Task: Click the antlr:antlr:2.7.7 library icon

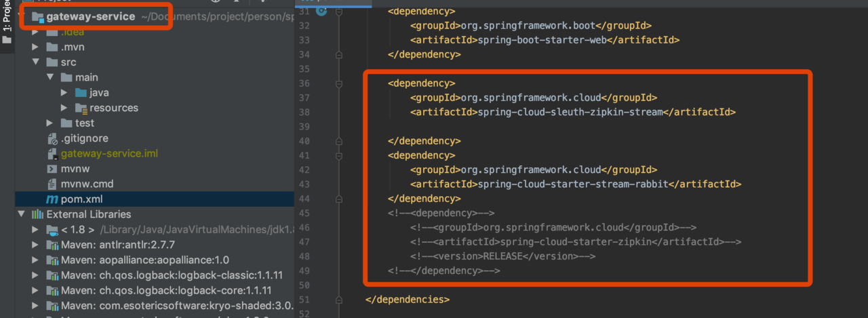Action: pos(52,245)
